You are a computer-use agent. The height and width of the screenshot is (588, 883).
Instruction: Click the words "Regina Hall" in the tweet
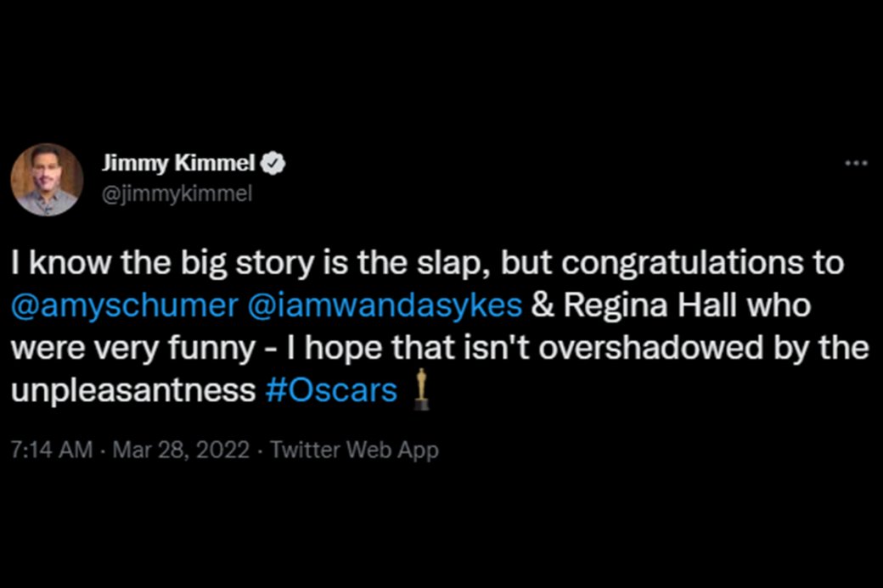[x=650, y=305]
